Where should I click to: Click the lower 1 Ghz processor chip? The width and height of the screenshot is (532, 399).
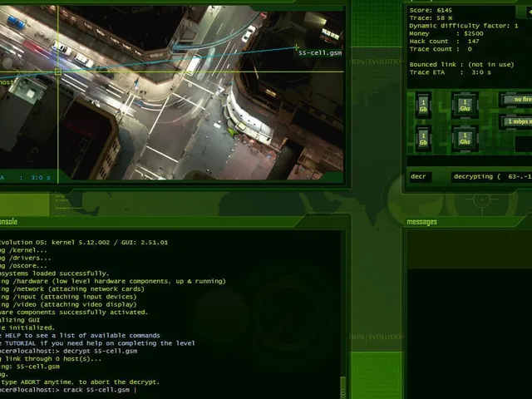point(465,139)
